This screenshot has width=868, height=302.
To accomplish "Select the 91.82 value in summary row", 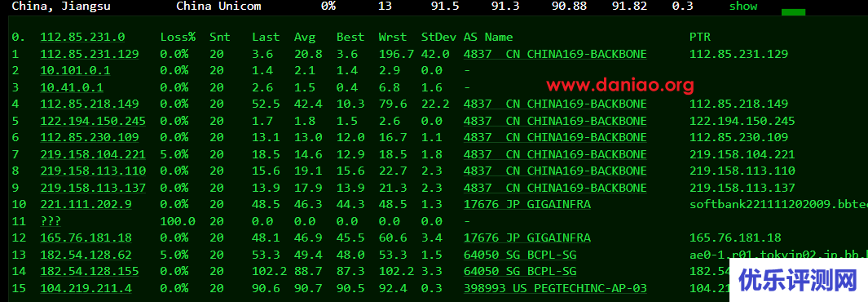I will click(630, 7).
